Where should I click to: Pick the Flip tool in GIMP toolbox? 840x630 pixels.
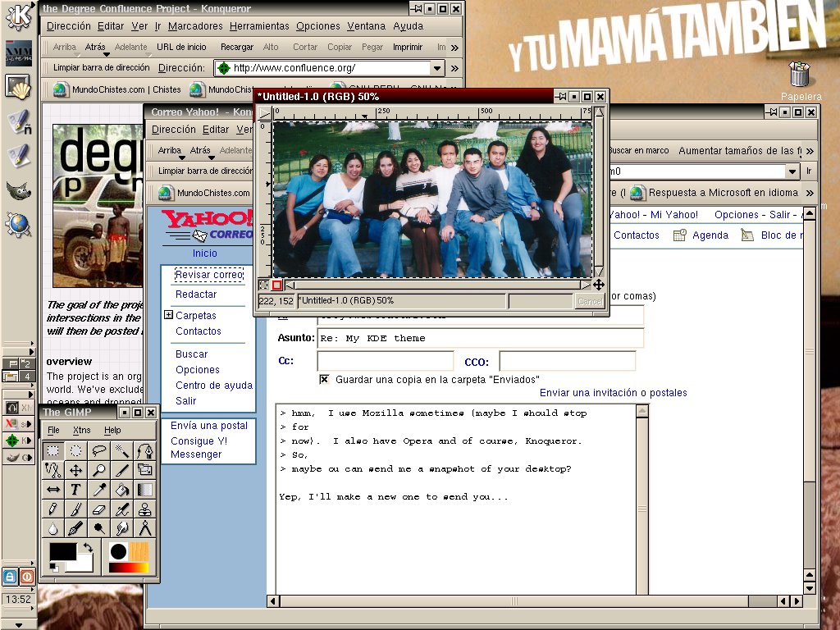(53, 490)
